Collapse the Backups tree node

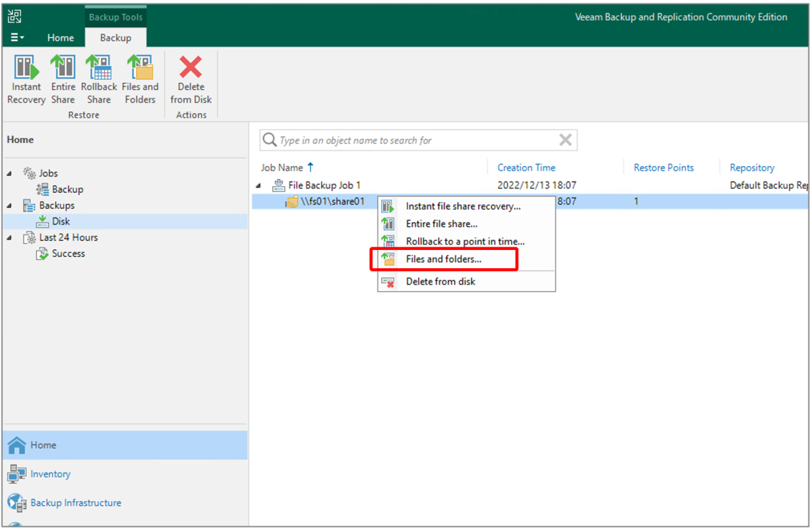(x=10, y=205)
